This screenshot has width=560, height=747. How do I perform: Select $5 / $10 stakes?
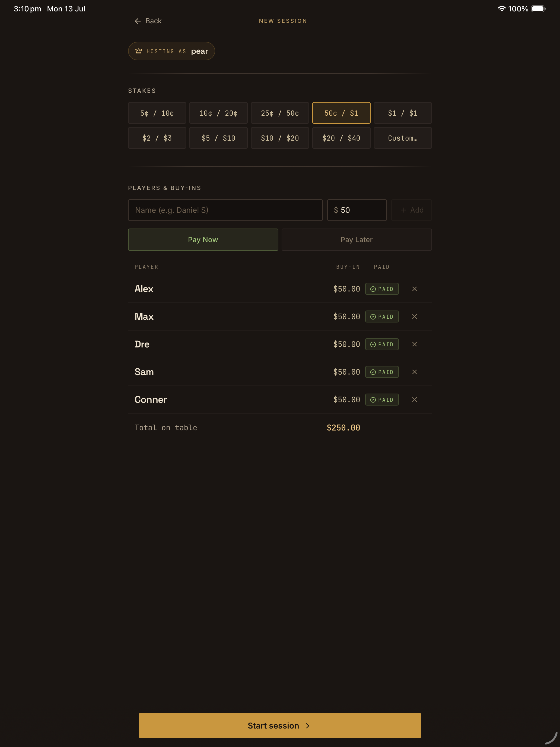pos(218,138)
